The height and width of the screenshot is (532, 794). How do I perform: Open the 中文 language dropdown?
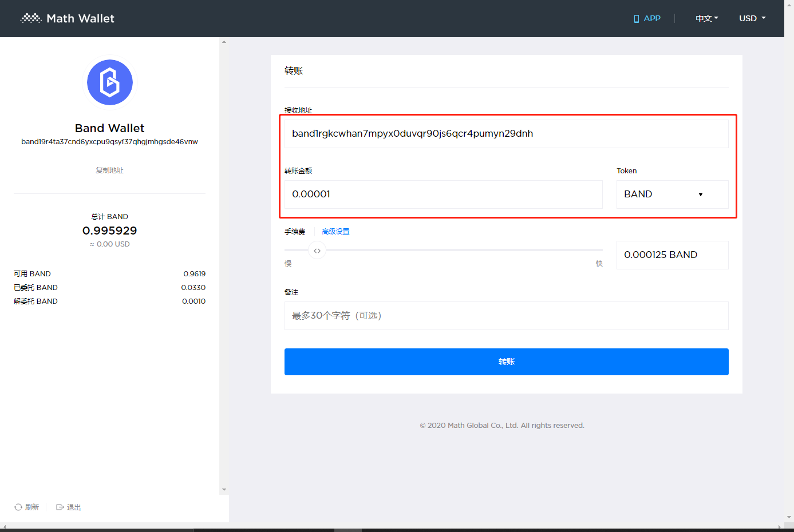707,18
